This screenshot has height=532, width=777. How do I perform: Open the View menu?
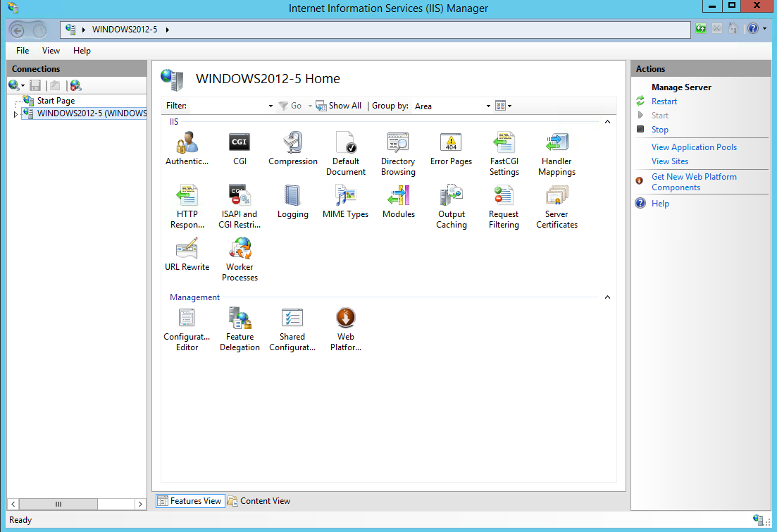pos(51,51)
